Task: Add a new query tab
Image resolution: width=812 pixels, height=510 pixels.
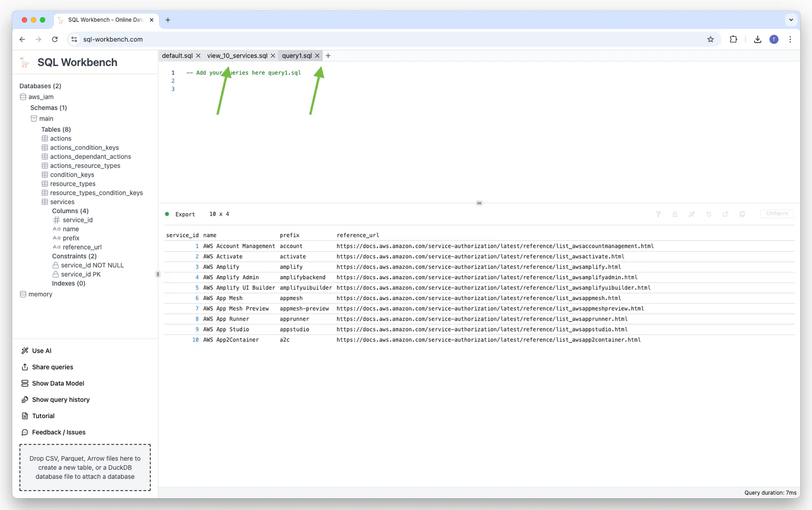Action: pos(328,56)
